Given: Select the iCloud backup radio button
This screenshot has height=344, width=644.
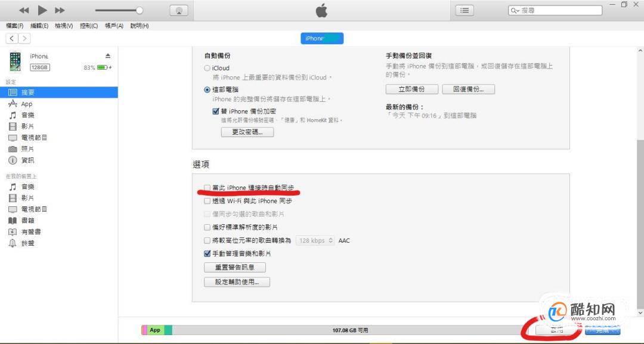Looking at the screenshot, I should click(x=208, y=68).
